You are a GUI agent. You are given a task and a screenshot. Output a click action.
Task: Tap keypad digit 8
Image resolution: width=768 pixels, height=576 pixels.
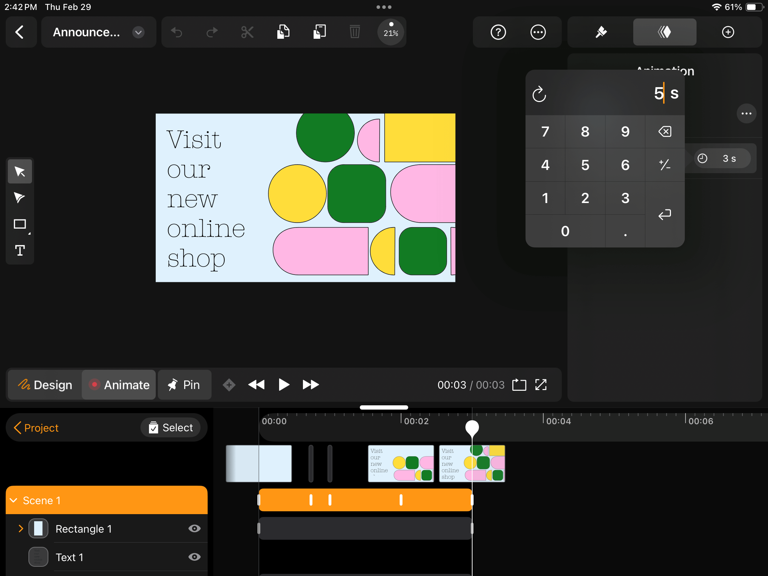[585, 132]
